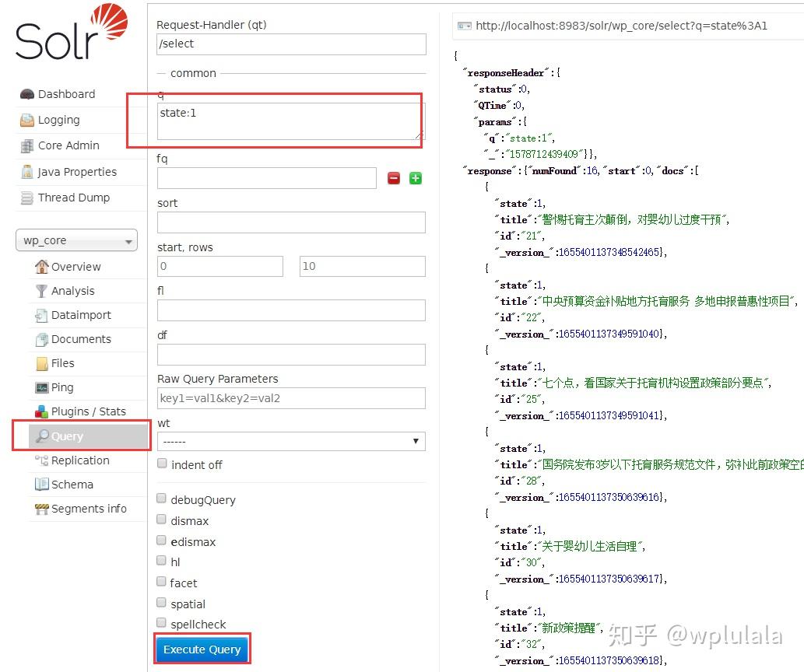
Task: Open the localhost select query URL link
Action: [621, 26]
